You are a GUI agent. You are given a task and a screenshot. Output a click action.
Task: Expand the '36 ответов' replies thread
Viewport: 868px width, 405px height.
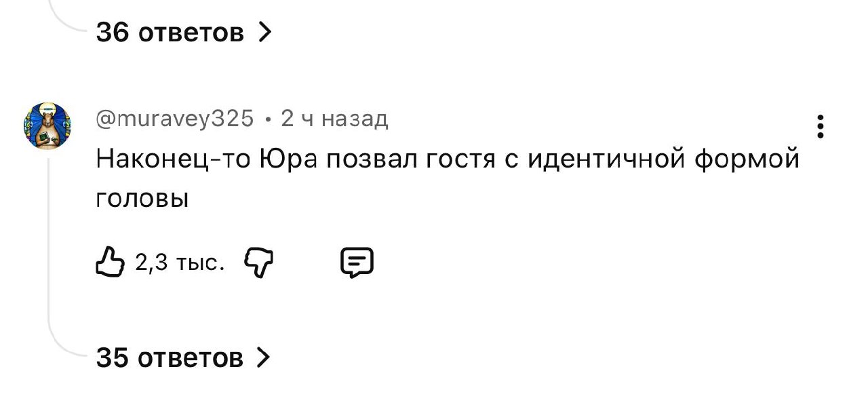point(170,31)
